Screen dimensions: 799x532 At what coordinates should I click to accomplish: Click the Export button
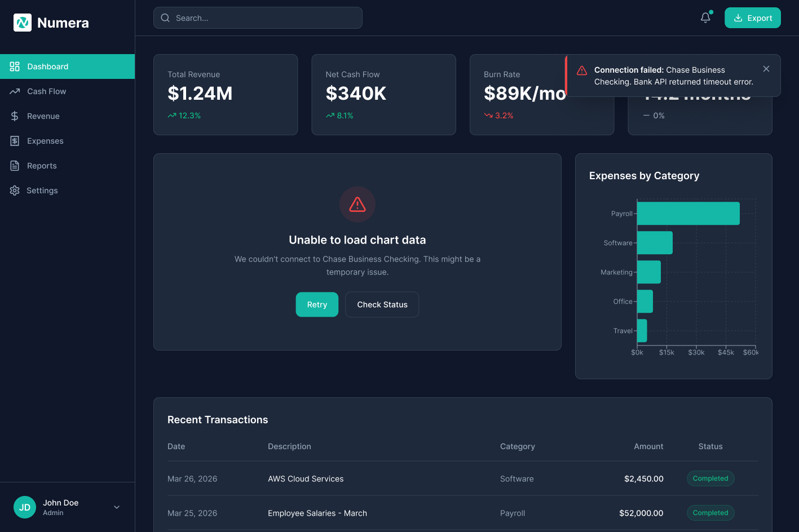753,18
